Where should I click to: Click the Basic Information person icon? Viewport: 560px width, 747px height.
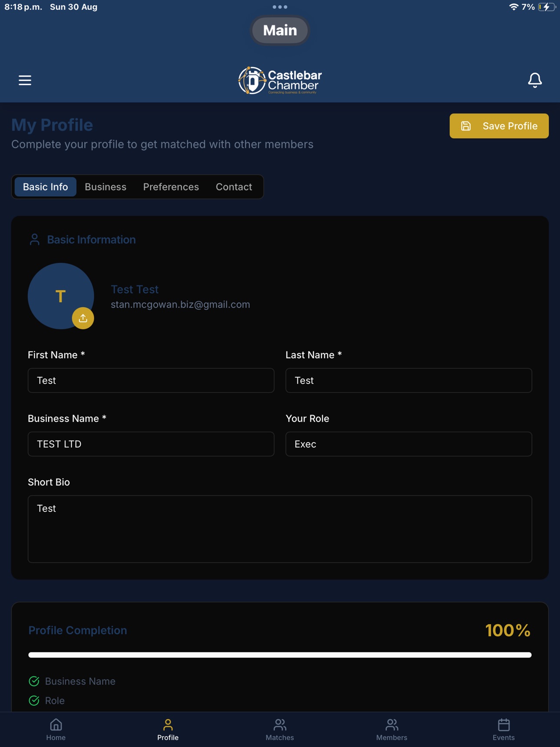point(34,240)
